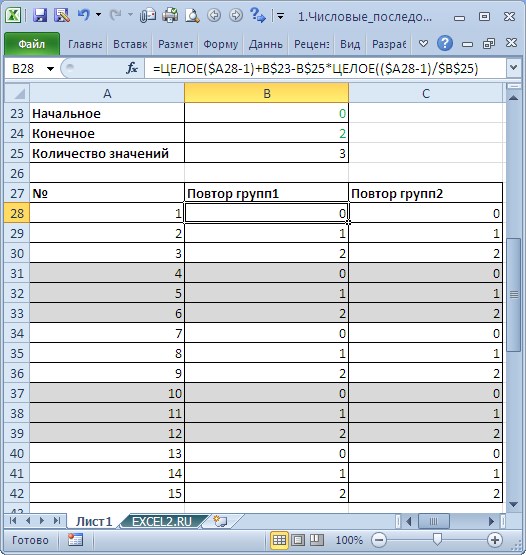Open the Разработчик ribbon tab
Viewport: 526px width, 555px height.
389,44
